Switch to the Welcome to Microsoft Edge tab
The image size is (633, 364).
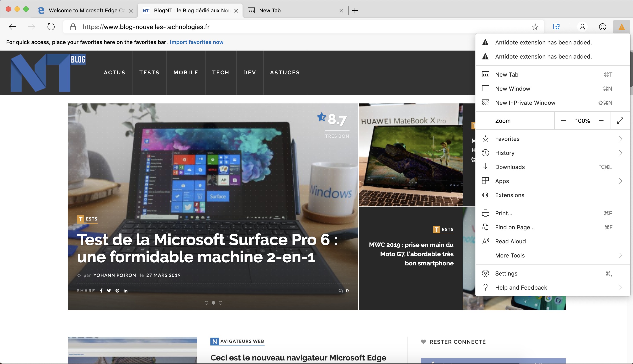pyautogui.click(x=86, y=11)
